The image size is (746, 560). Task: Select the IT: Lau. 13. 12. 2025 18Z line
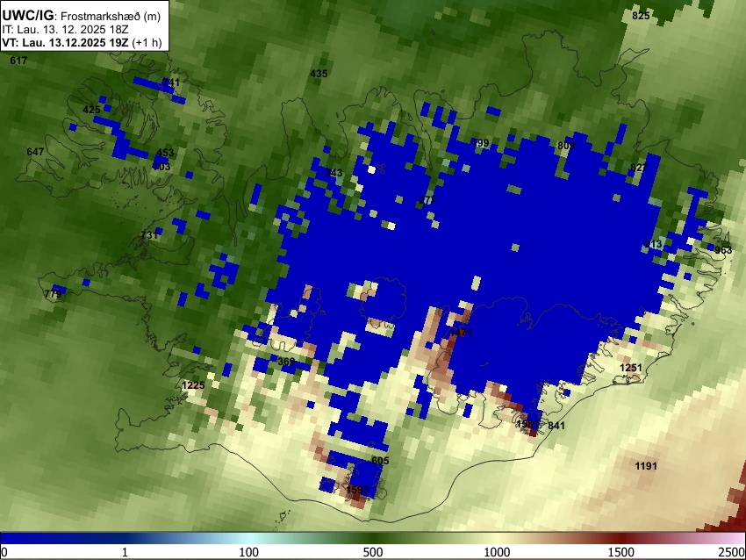coord(65,30)
